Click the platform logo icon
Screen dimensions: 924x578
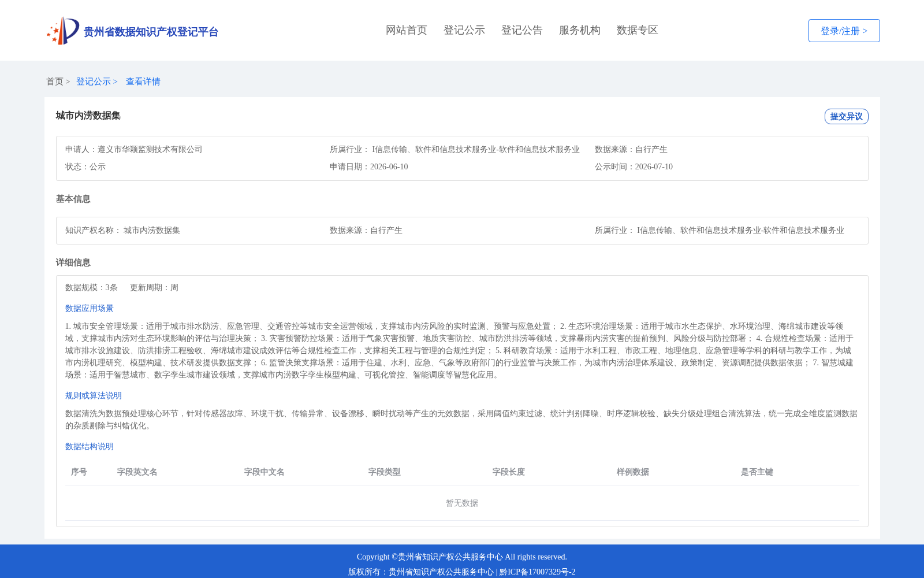pyautogui.click(x=63, y=31)
